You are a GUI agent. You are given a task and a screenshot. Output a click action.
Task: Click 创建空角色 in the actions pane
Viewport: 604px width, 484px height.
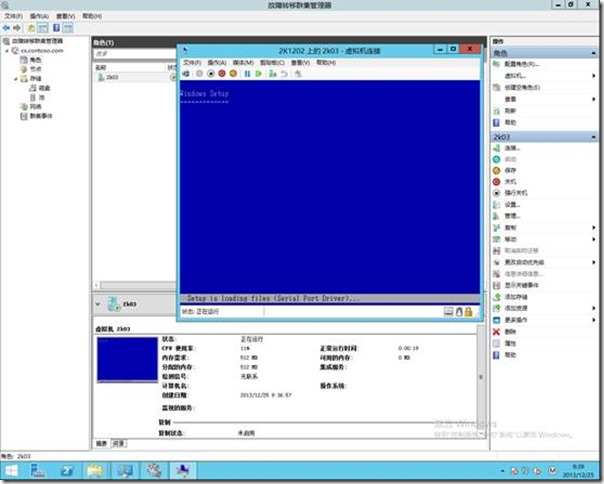[522, 87]
